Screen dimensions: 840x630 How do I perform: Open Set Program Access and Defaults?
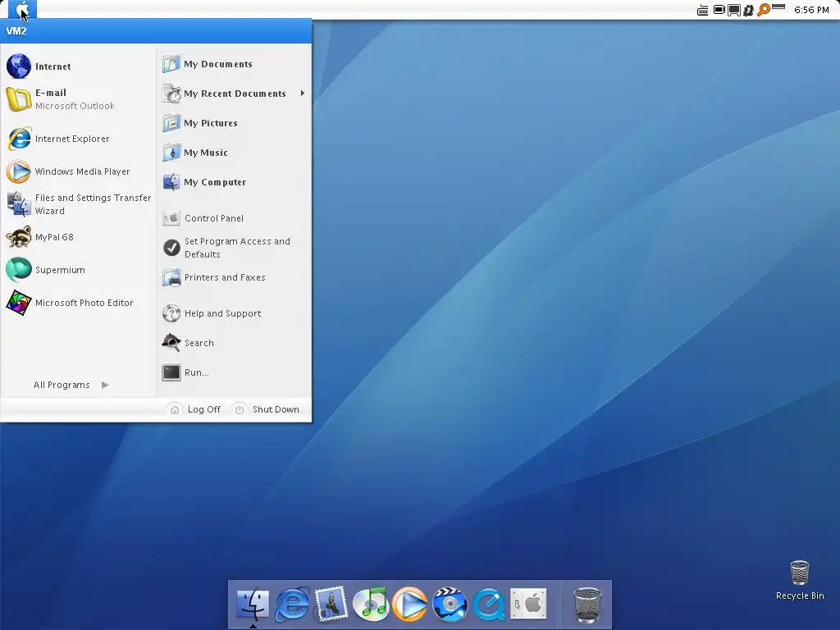tap(234, 248)
